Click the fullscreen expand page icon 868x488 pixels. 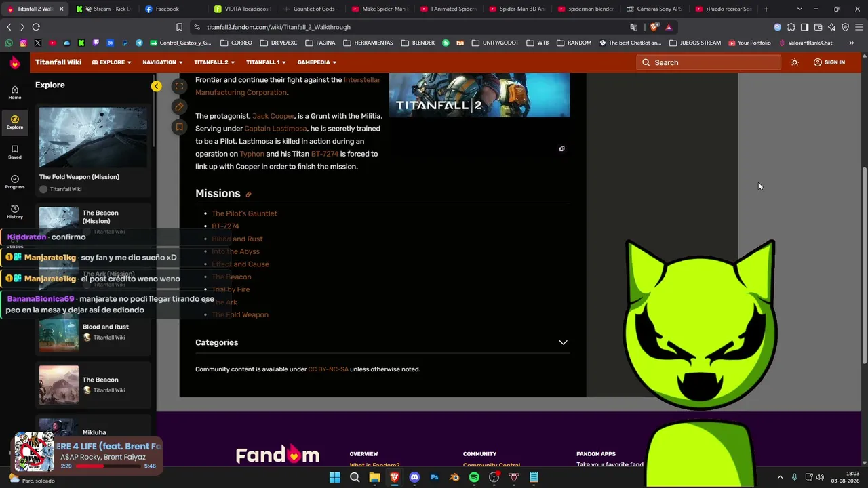point(179,86)
